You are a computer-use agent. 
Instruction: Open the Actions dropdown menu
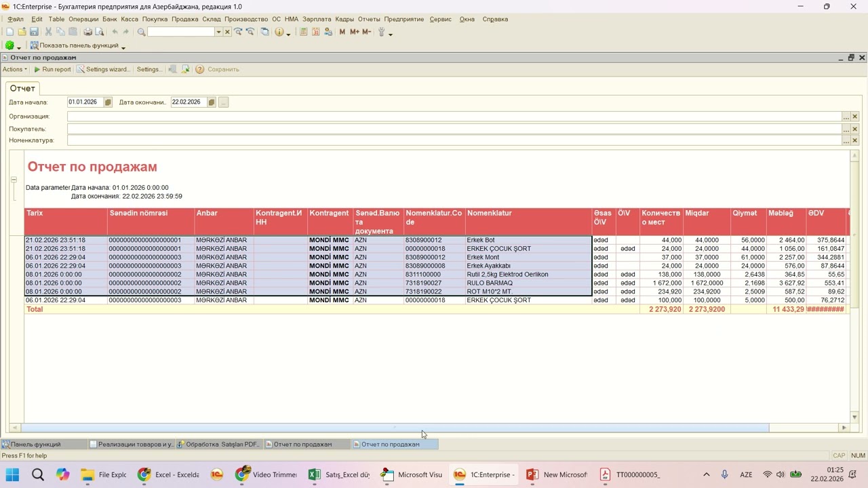tap(15, 69)
